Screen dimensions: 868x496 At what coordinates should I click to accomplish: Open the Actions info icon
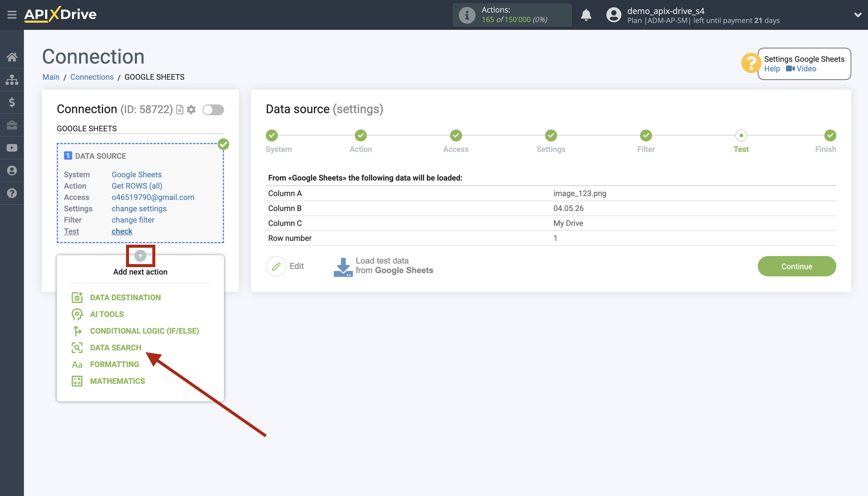click(x=467, y=15)
